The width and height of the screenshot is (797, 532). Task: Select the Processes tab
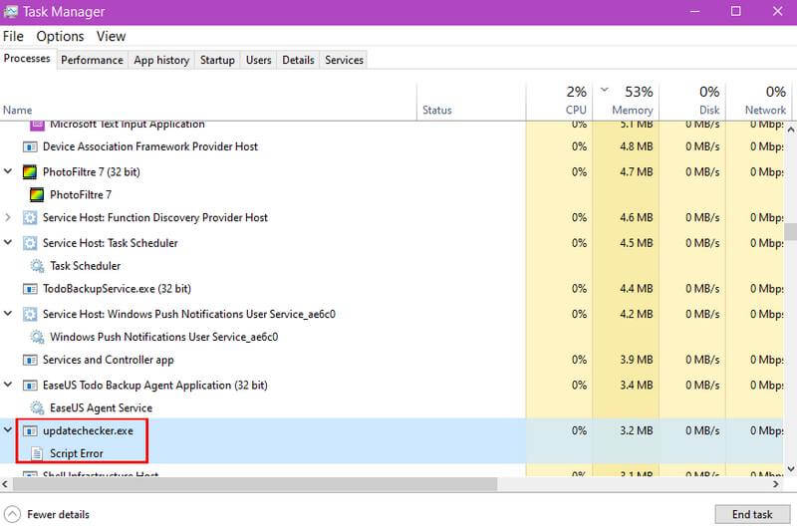[27, 59]
